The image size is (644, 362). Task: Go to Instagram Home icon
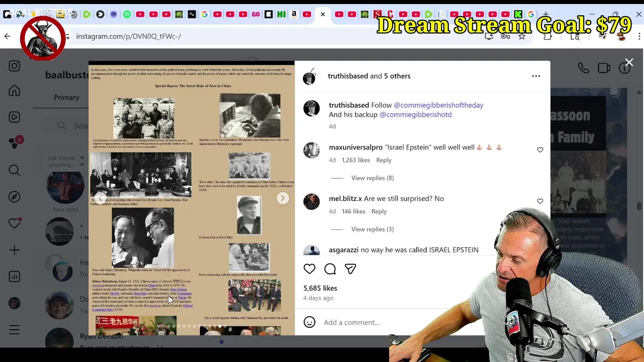click(x=14, y=90)
